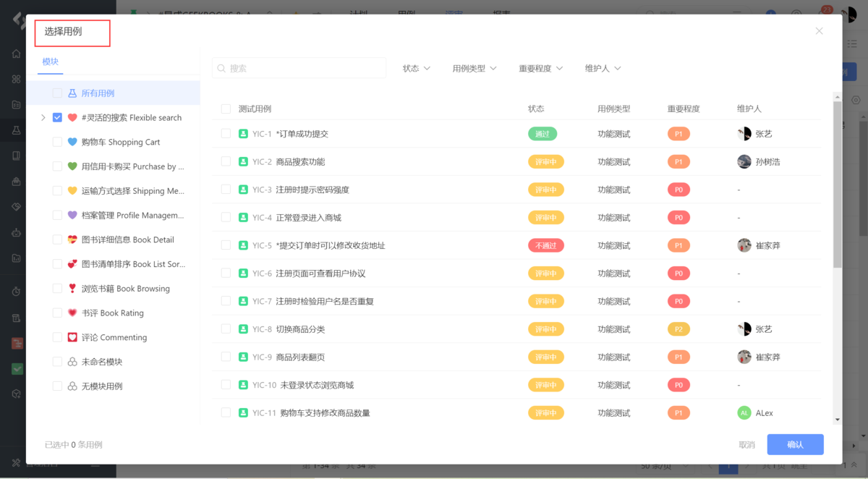The image size is (868, 479).
Task: Check the checkbox for YIC-1 订单成功提交
Action: click(x=226, y=133)
